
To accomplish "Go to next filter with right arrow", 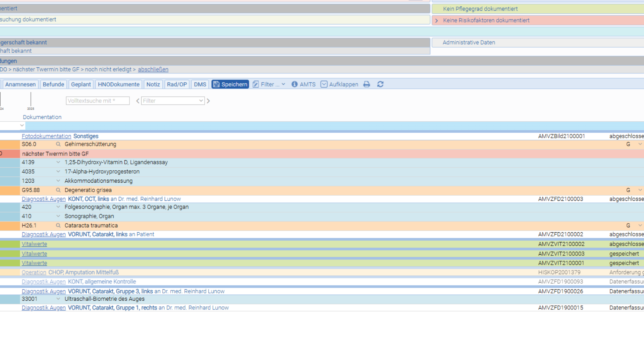I will tap(208, 101).
